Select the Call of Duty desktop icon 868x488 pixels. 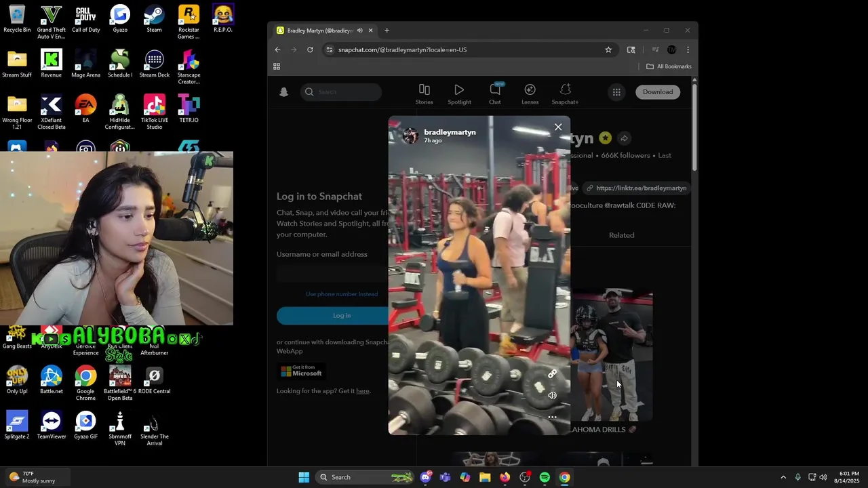click(85, 19)
